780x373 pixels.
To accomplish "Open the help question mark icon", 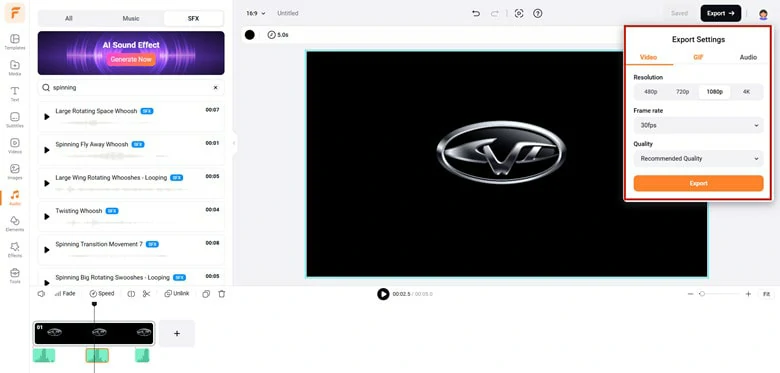I will 537,13.
